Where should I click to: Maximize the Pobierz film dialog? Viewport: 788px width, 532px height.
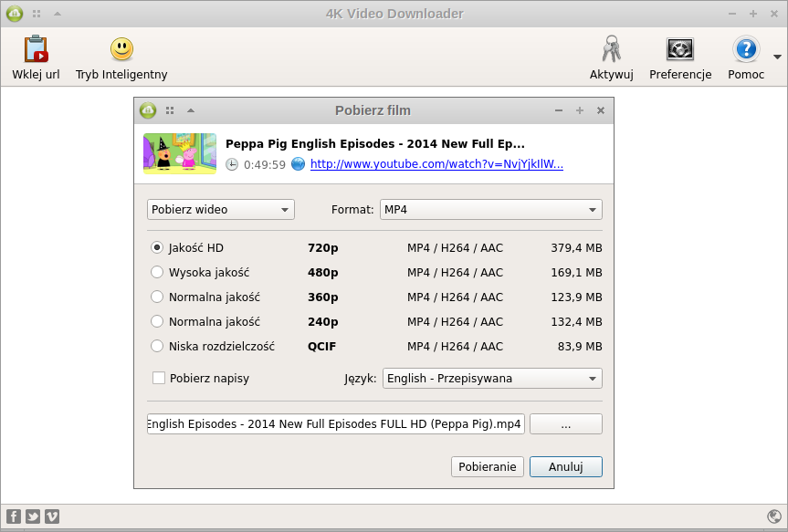[580, 110]
